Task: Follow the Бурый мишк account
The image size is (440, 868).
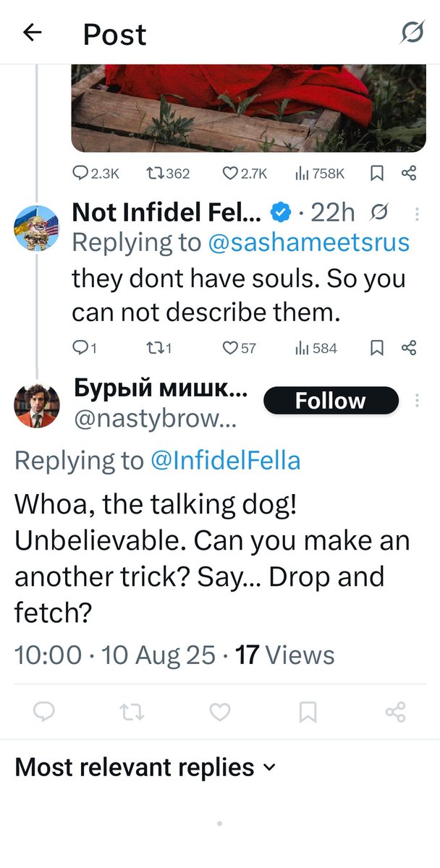Action: pos(330,401)
